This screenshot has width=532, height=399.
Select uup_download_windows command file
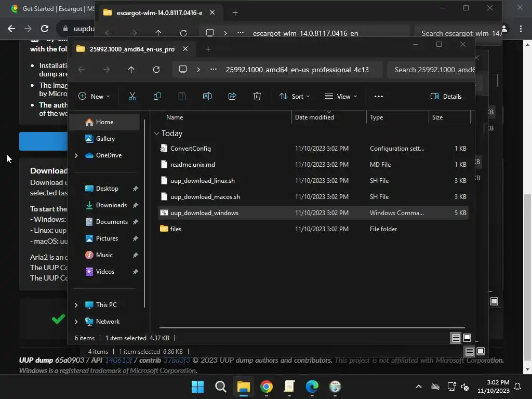(313, 212)
